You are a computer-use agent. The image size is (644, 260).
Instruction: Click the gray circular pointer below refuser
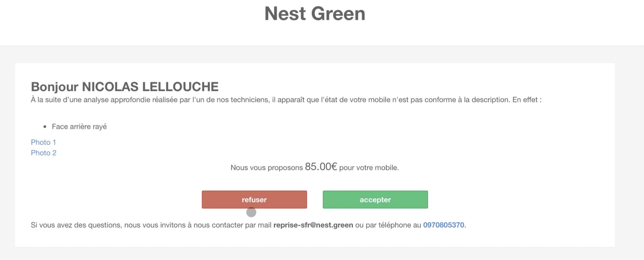pyautogui.click(x=251, y=212)
